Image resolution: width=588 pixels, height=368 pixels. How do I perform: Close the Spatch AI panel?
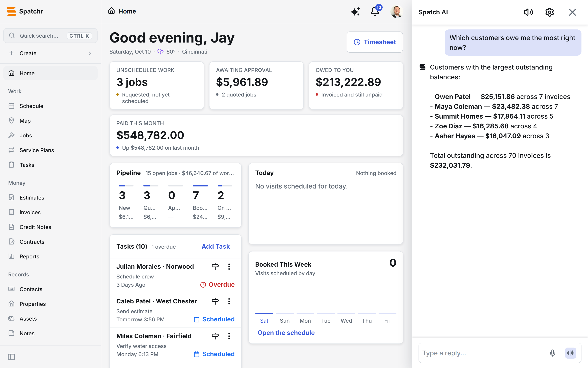point(572,12)
